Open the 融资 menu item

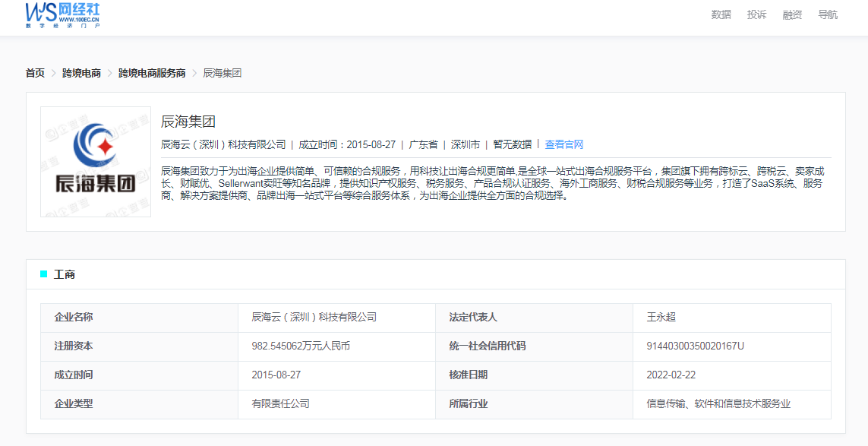tap(791, 15)
